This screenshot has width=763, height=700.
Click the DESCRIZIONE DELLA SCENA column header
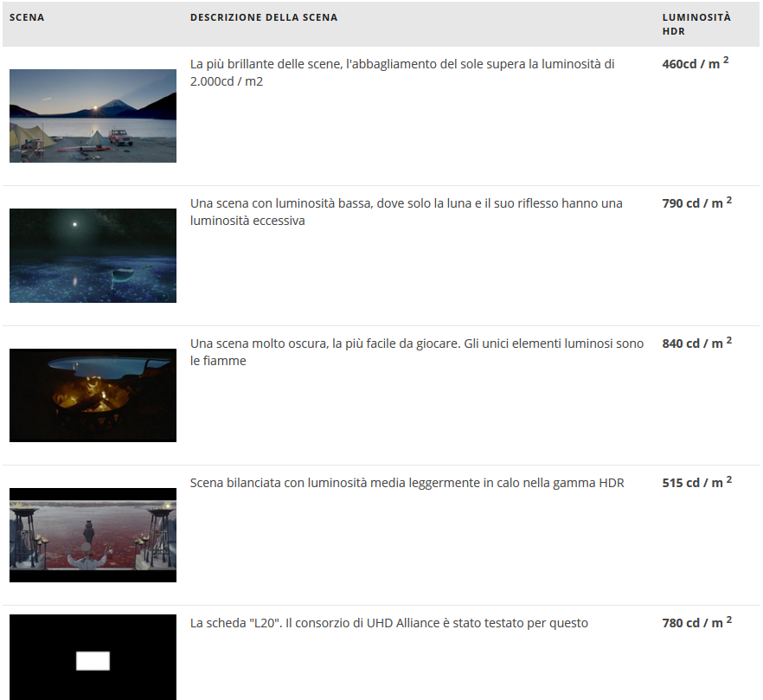pos(264,17)
